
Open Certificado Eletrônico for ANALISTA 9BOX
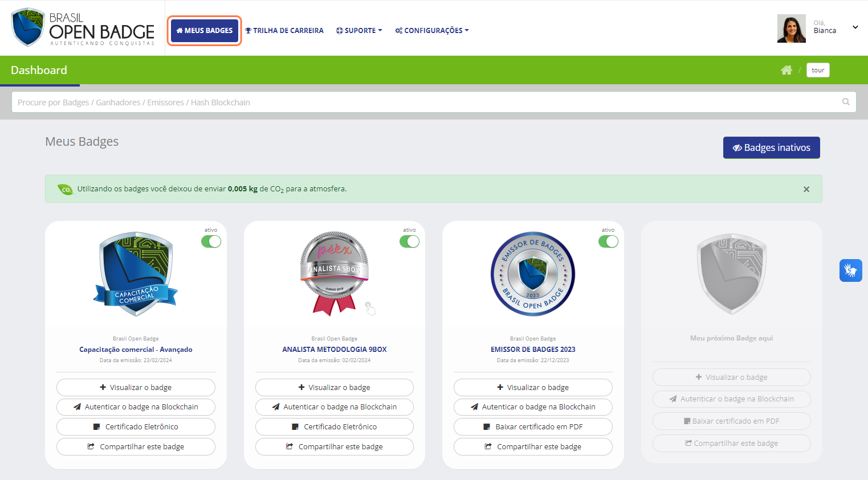pos(335,427)
